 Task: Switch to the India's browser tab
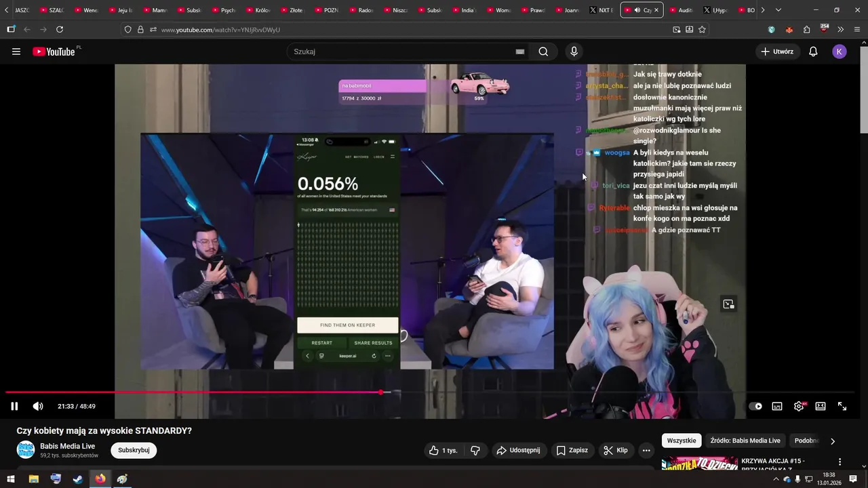[x=463, y=10]
